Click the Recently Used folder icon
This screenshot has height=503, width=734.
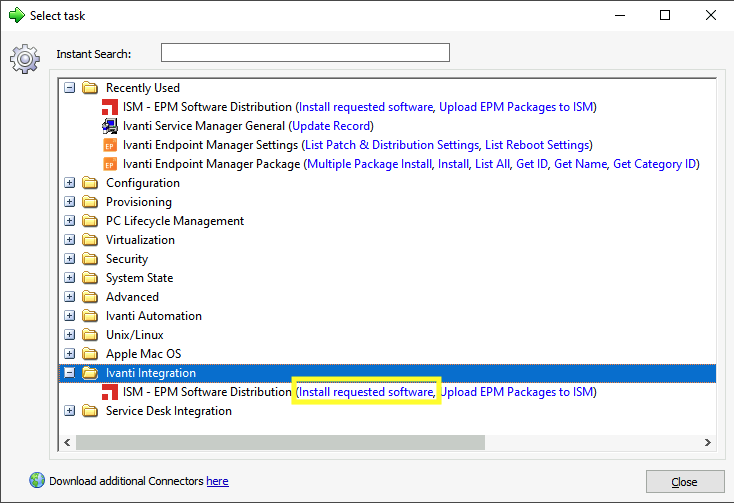pyautogui.click(x=90, y=87)
